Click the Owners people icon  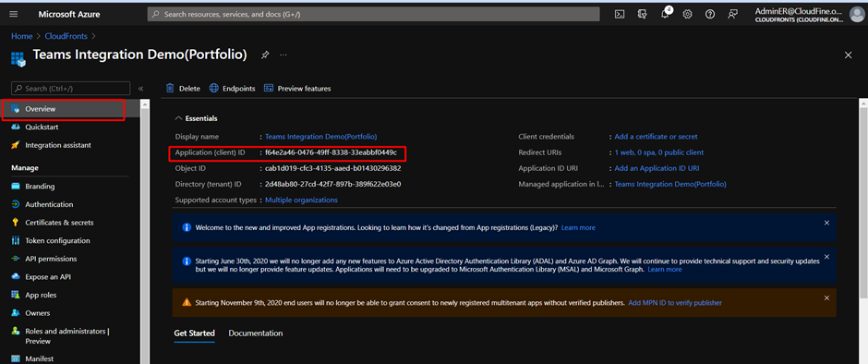[16, 313]
